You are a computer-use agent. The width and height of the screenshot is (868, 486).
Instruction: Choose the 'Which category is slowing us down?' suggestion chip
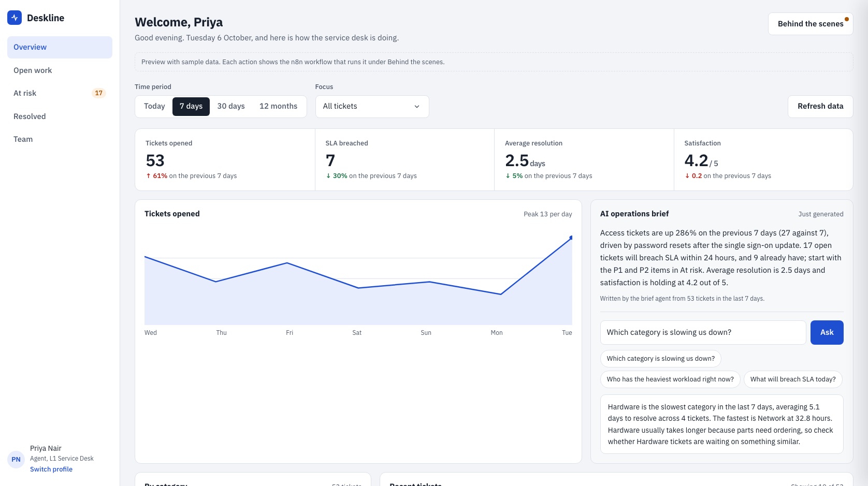click(660, 359)
